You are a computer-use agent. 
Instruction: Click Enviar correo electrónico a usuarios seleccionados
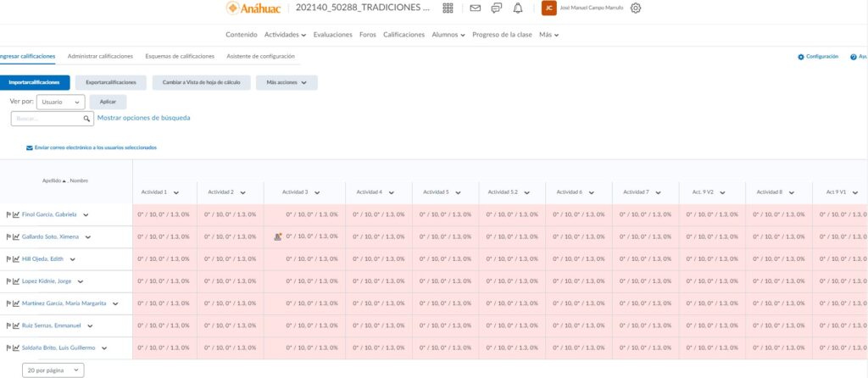(95, 147)
